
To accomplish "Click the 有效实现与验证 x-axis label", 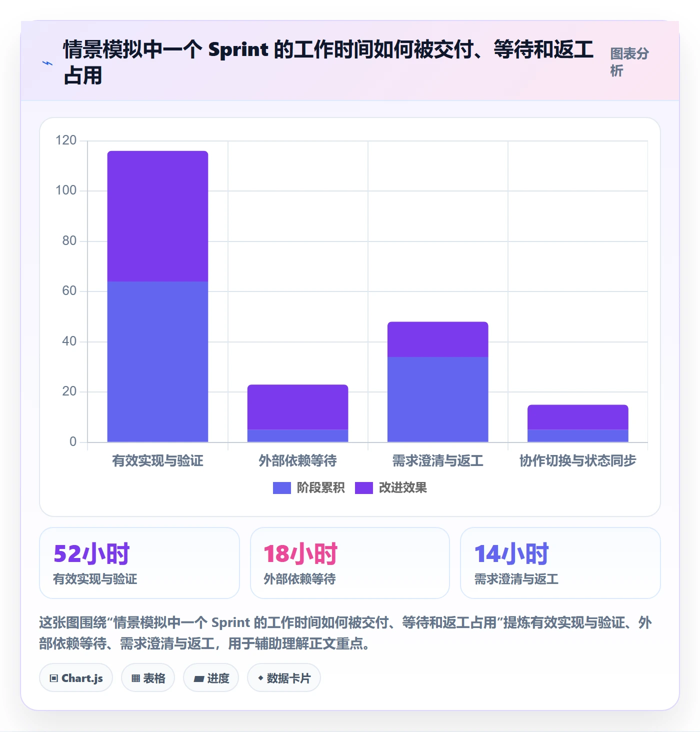I will [x=157, y=460].
